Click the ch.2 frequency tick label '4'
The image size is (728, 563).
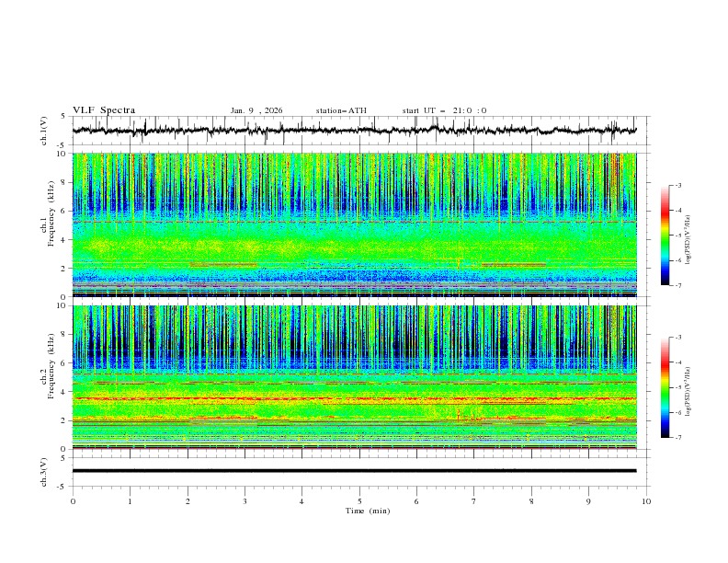[63, 392]
